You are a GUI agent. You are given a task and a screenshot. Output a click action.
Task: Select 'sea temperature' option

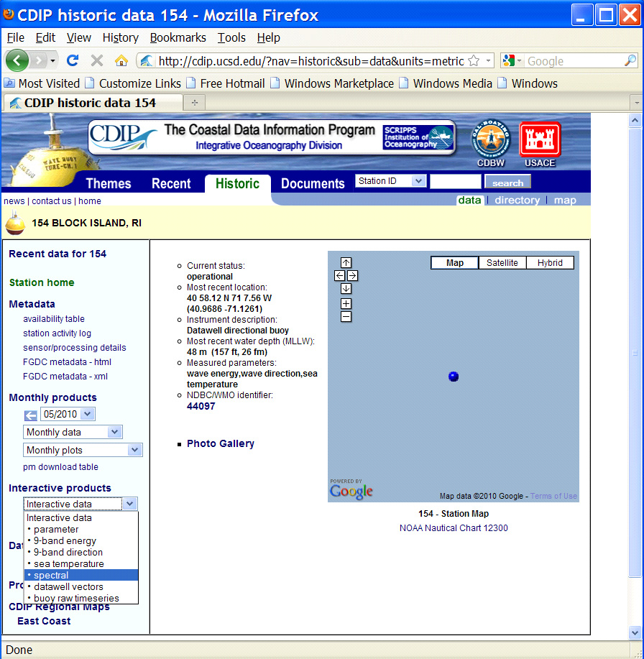[x=81, y=564]
